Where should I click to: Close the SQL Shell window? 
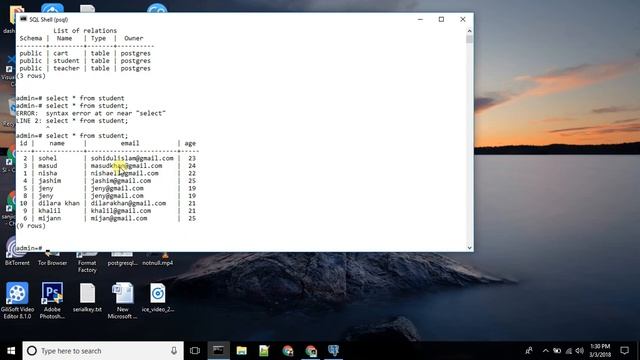tap(462, 19)
